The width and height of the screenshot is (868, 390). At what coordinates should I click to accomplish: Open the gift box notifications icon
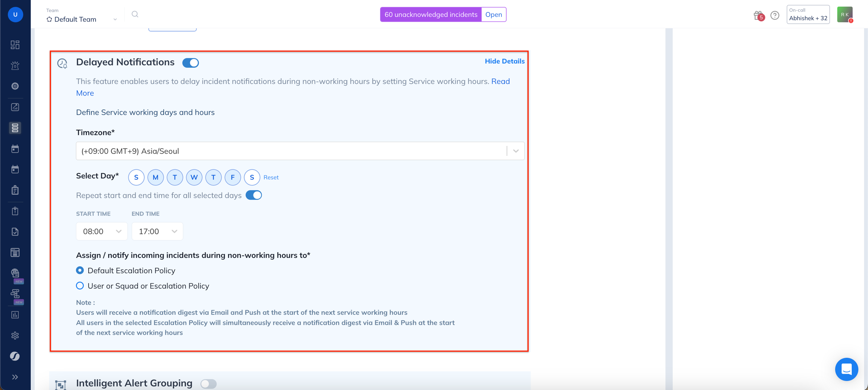point(759,15)
